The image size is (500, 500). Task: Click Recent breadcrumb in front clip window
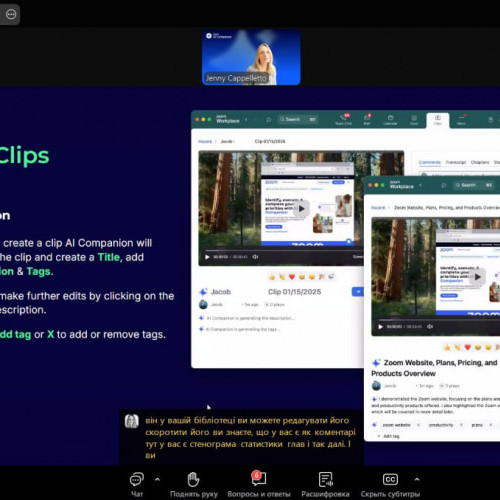click(x=378, y=208)
